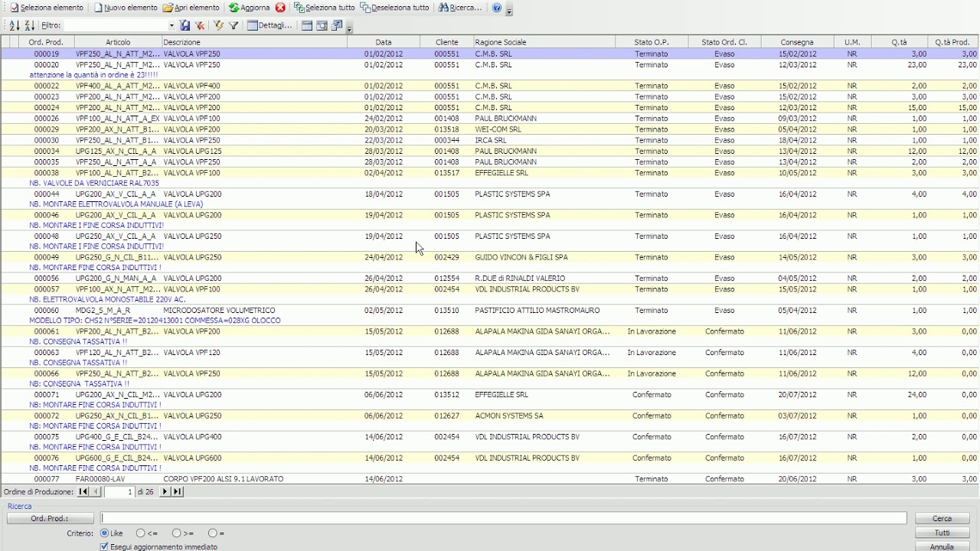Focus the Ricerca search text field
This screenshot has height=551, width=980.
pyautogui.click(x=504, y=519)
